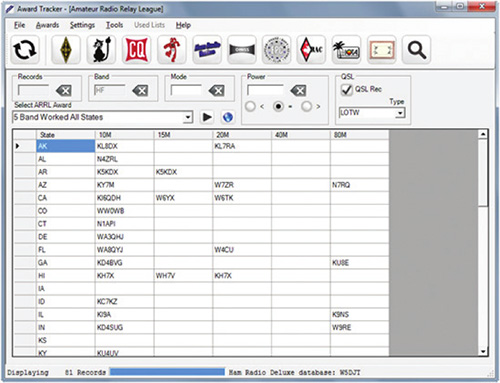Clear the Records filter
500x383 pixels.
[64, 90]
